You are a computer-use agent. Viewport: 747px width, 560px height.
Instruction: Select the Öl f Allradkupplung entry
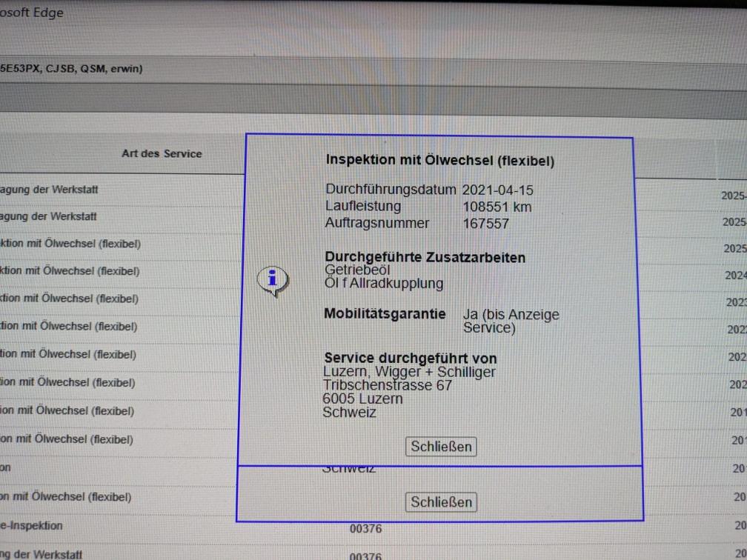[x=384, y=284]
